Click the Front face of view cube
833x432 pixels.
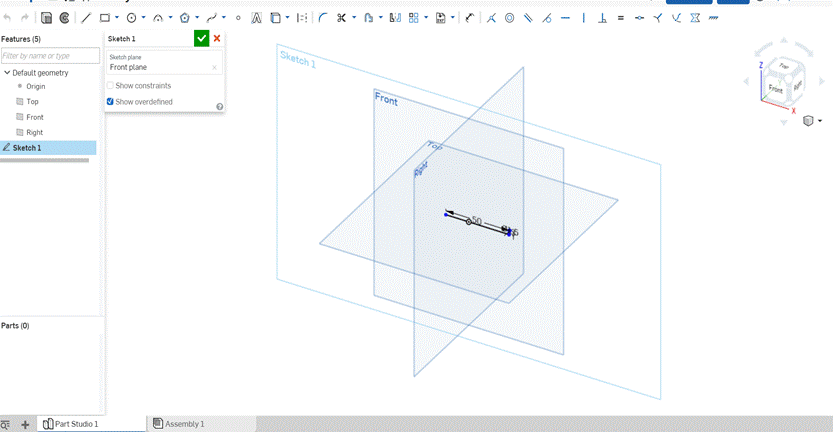point(775,89)
